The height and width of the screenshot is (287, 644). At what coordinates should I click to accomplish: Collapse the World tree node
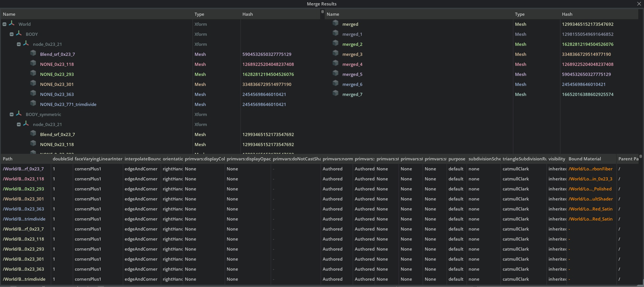point(5,24)
